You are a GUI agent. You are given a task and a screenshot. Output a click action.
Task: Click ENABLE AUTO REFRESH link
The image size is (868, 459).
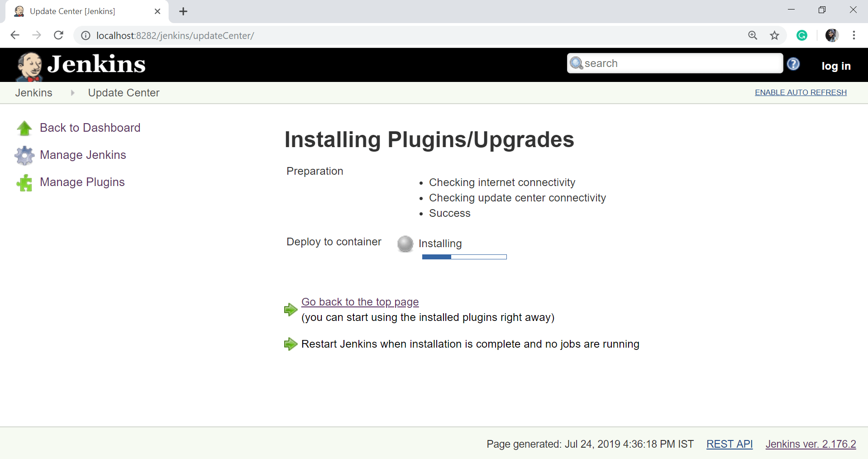pos(801,92)
